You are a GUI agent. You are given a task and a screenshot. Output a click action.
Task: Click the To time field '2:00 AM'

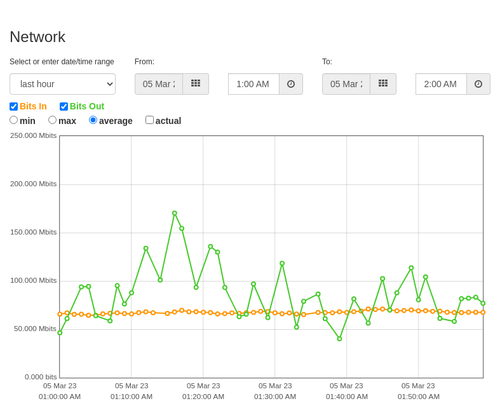pos(441,84)
